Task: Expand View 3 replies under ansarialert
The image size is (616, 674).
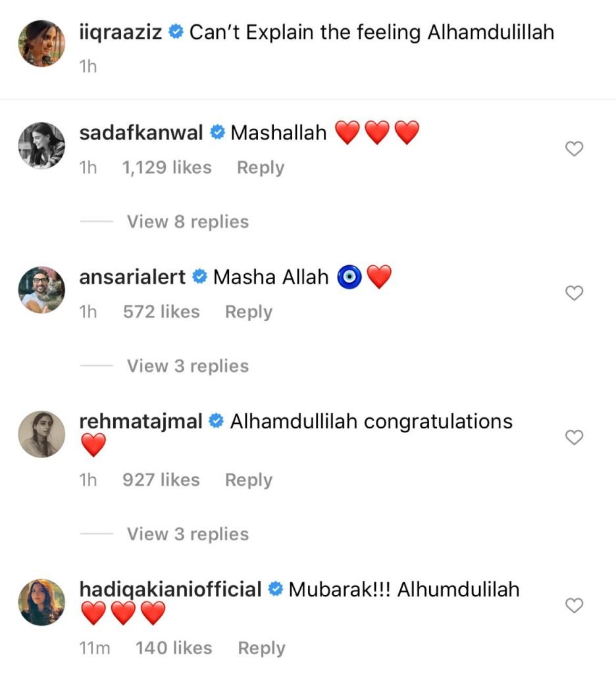Action: (188, 366)
